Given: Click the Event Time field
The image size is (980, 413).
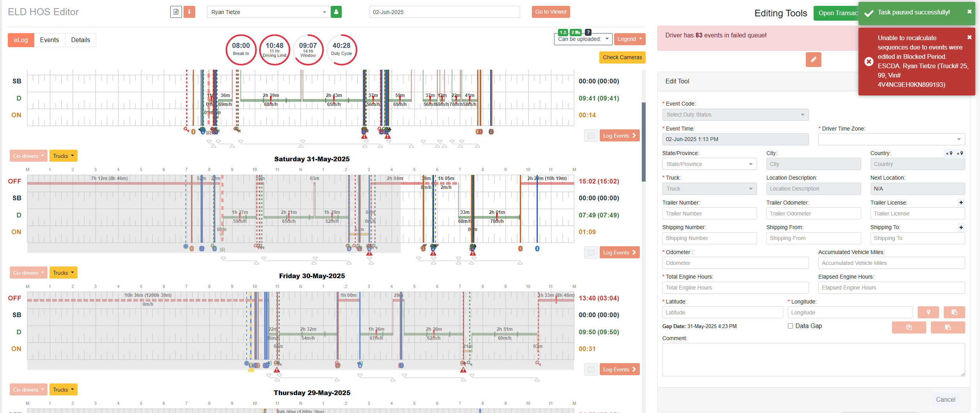Looking at the screenshot, I should 735,139.
